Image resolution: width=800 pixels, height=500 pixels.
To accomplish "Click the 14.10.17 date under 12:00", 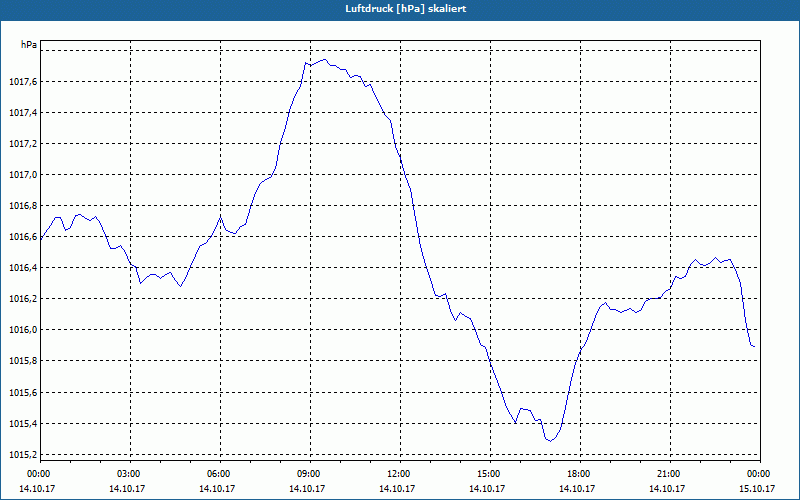I will [397, 489].
